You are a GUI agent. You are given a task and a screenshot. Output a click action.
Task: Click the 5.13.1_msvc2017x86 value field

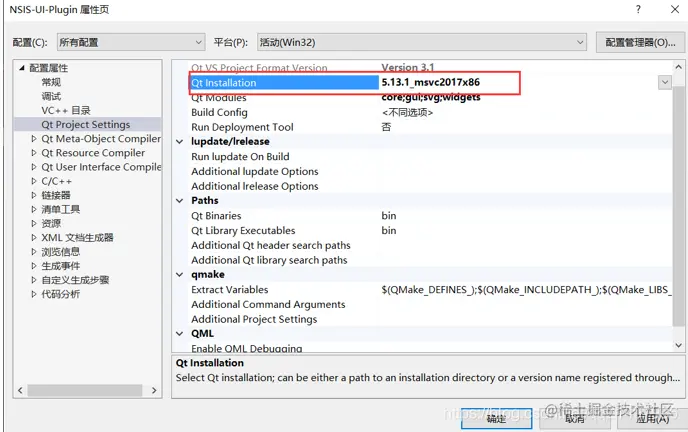pyautogui.click(x=430, y=82)
